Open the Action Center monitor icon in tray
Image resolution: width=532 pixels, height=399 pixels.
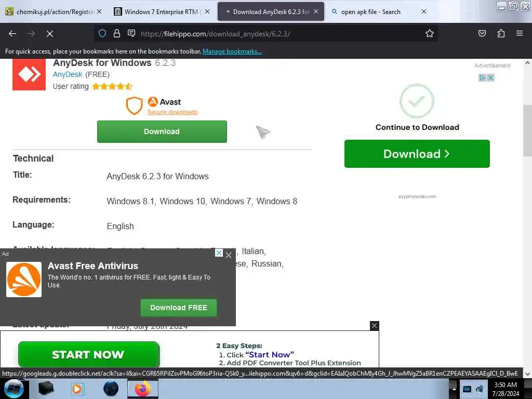(467, 389)
